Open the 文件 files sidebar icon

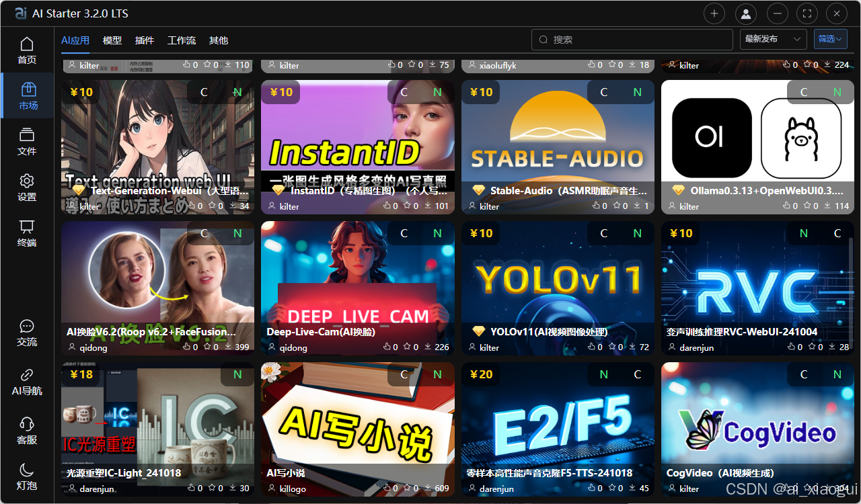27,135
